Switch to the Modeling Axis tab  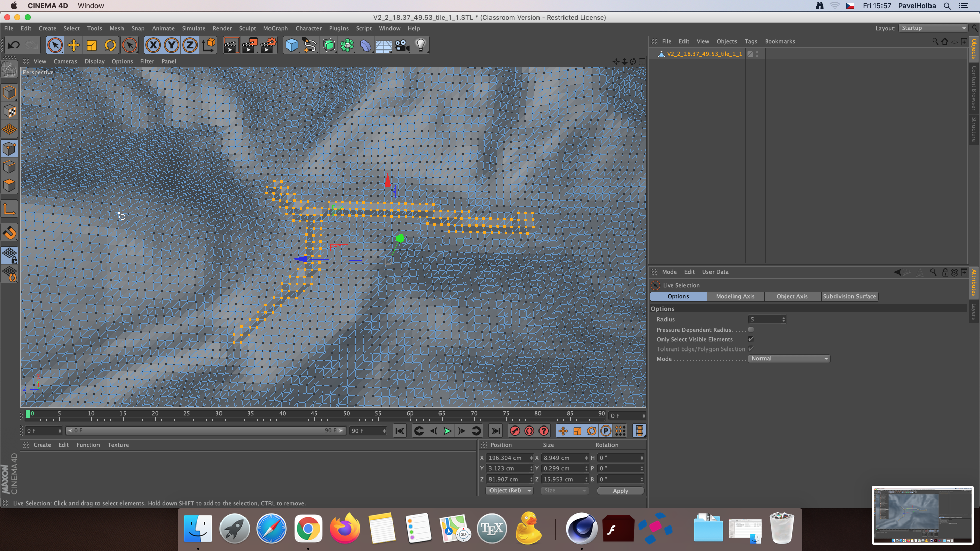click(x=735, y=296)
